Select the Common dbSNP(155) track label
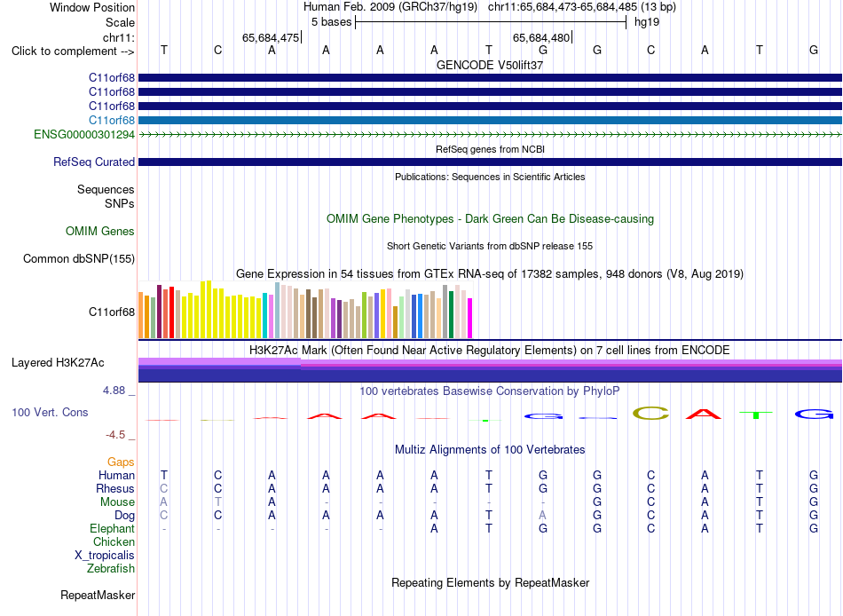843x616 pixels. [x=79, y=259]
